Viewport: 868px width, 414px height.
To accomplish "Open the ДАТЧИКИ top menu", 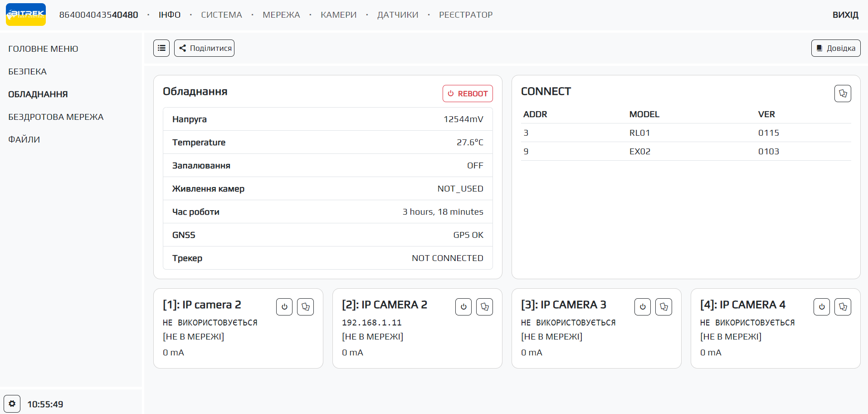I will (398, 15).
